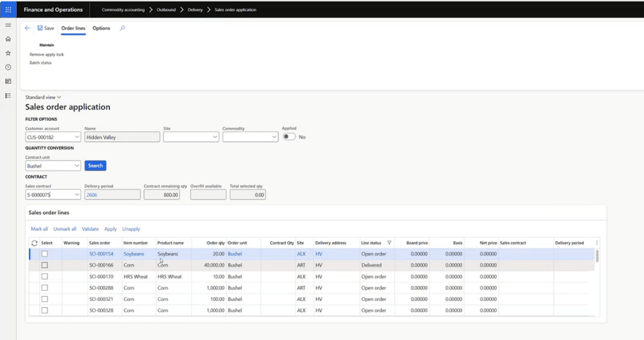Open Workspaces icon in sidebar
The image size is (644, 340).
(8, 81)
